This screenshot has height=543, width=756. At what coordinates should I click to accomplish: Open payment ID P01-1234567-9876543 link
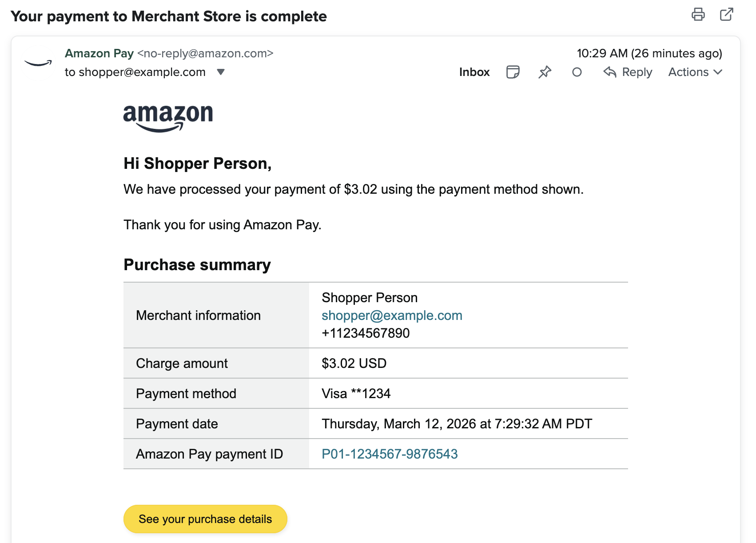pos(390,454)
